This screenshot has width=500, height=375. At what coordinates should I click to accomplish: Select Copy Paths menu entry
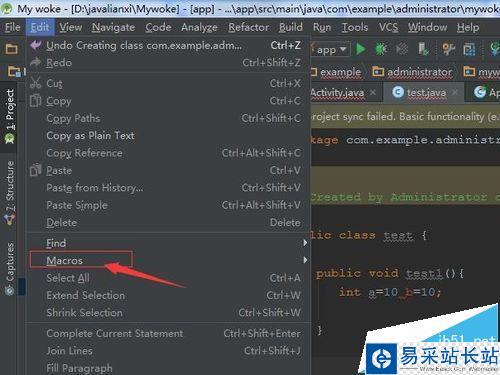(168, 118)
